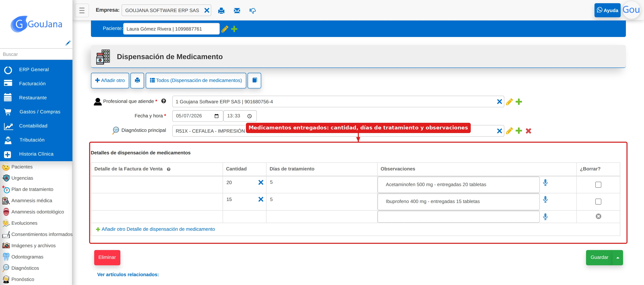Expand the Guardar options arrow
This screenshot has height=285, width=644.
(618, 257)
